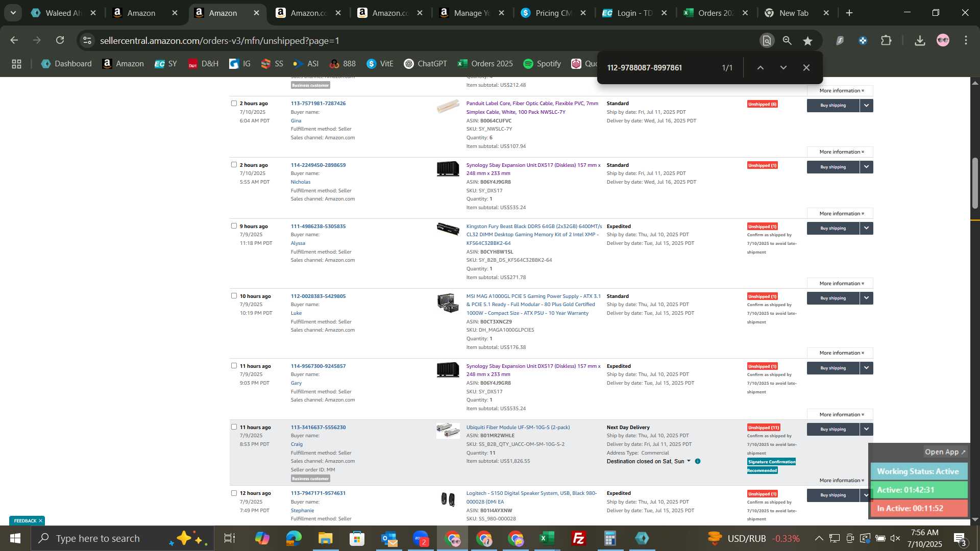Open the VitE bookmark
The width and height of the screenshot is (980, 551).
(380, 64)
